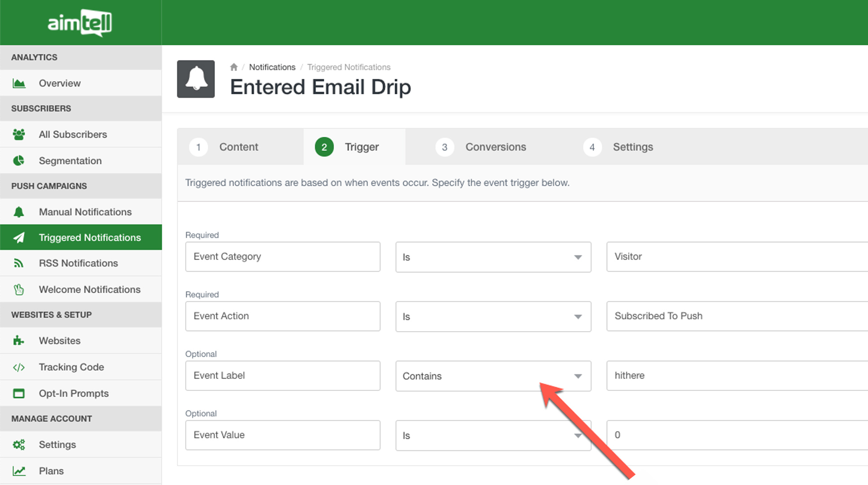
Task: Click the notification bell header icon
Action: point(196,79)
